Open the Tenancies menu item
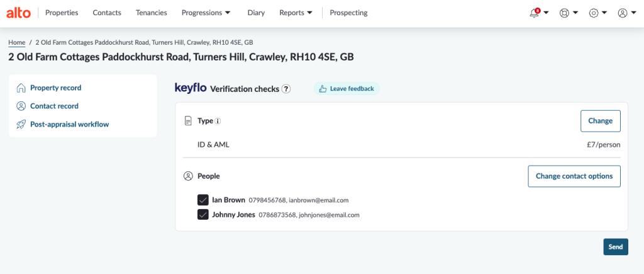This screenshot has height=274, width=644. coord(152,13)
